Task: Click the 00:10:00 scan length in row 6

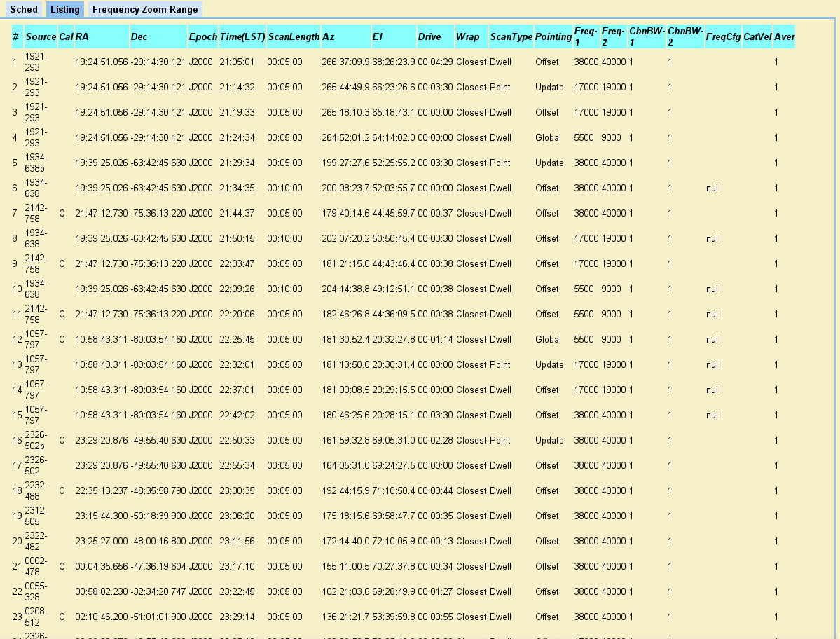Action: click(x=284, y=188)
